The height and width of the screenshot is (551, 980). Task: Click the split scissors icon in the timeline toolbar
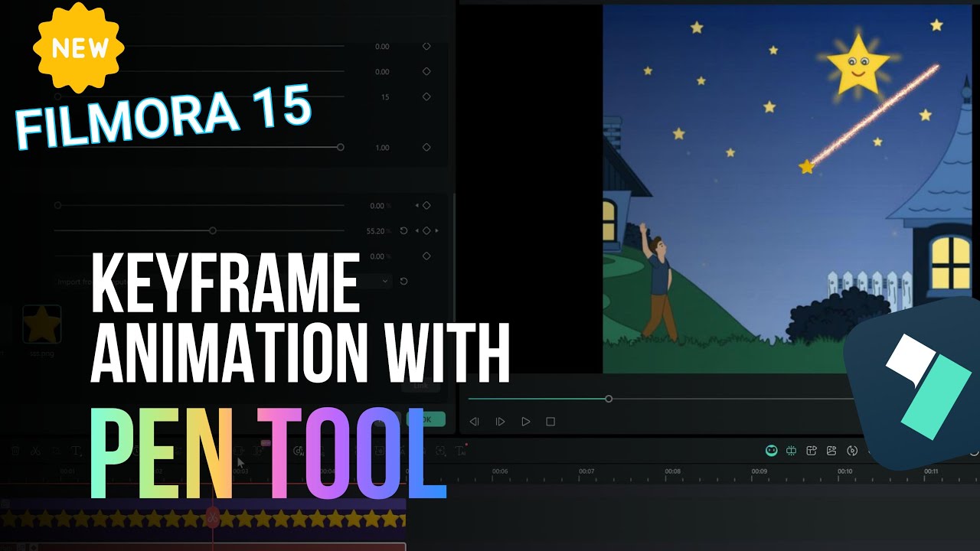[35, 452]
